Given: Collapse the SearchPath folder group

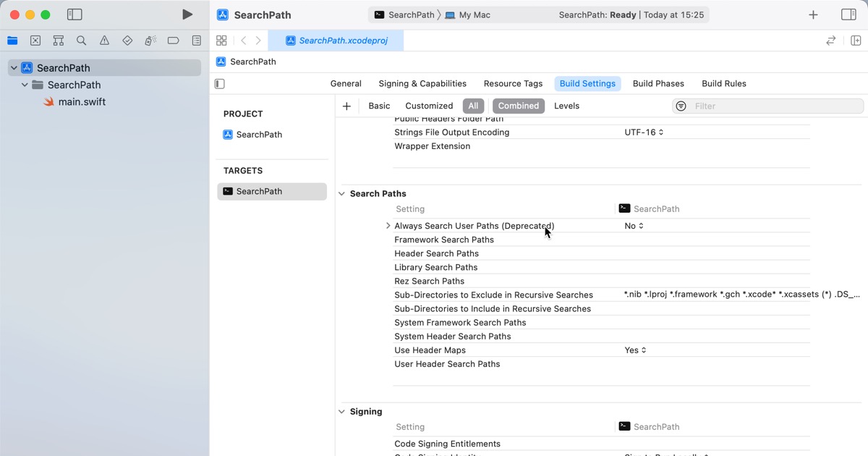Looking at the screenshot, I should click(x=25, y=85).
